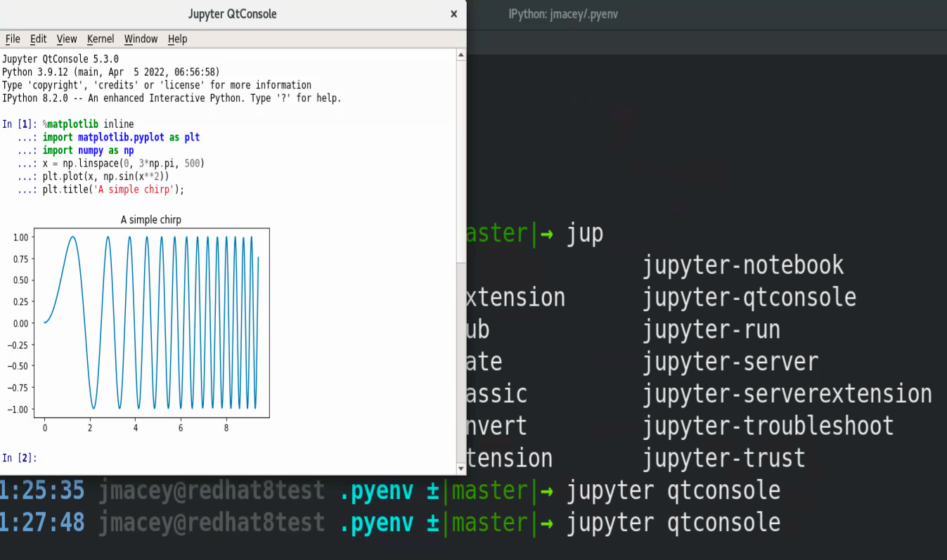The height and width of the screenshot is (560, 947).
Task: Click 'jupyter-trust' completion in terminal
Action: tap(724, 458)
